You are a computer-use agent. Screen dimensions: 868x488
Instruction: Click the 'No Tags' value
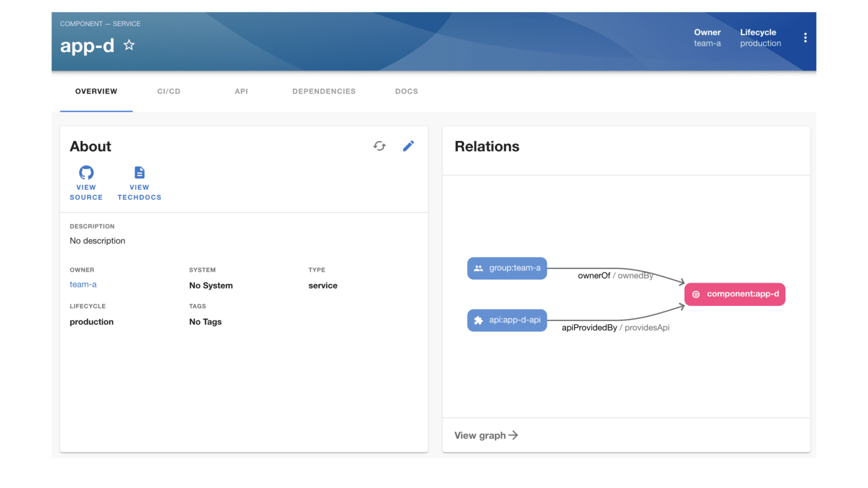tap(206, 322)
